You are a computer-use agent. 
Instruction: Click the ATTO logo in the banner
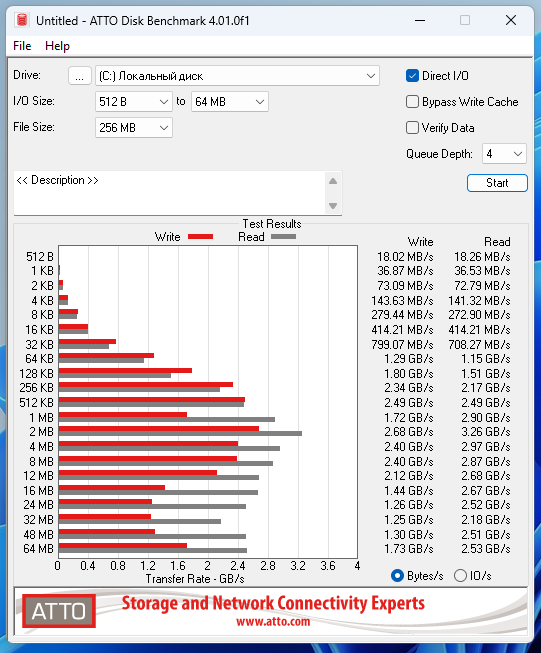coord(59,611)
